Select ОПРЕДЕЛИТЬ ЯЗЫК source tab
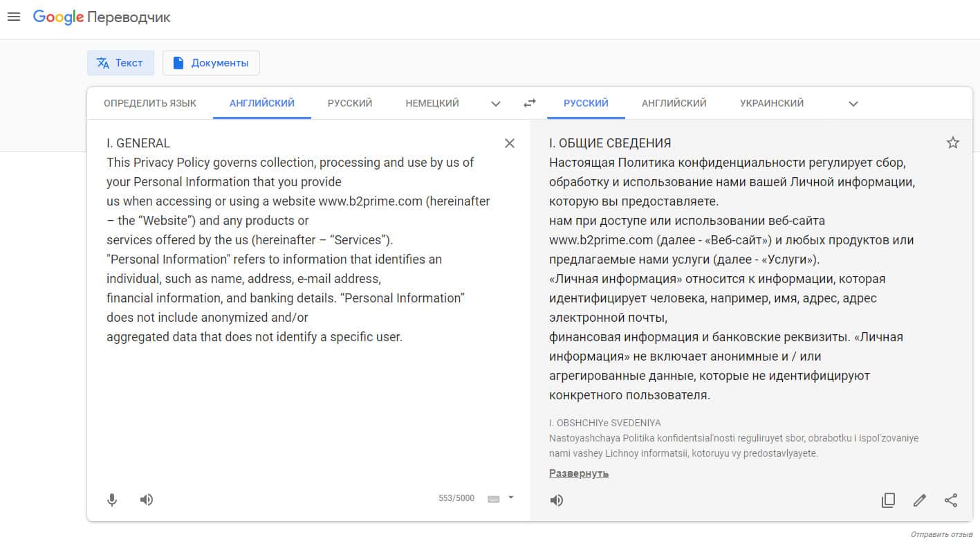 [x=150, y=103]
